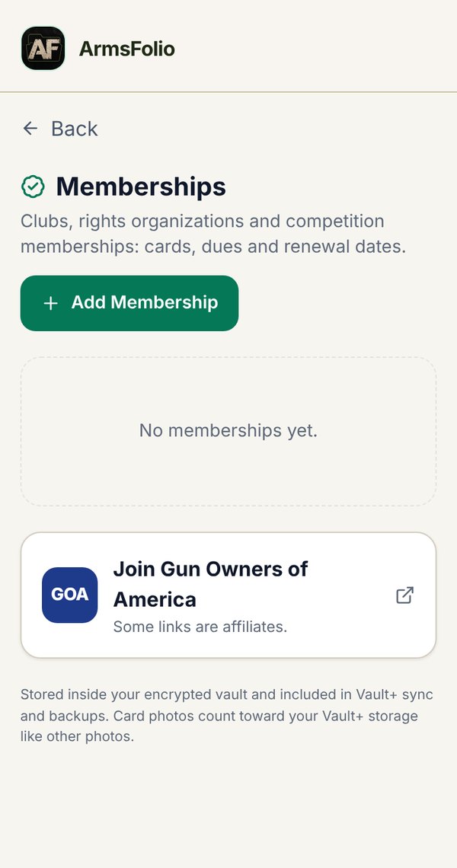The width and height of the screenshot is (457, 868).
Task: Go back using the Back label
Action: 74,129
